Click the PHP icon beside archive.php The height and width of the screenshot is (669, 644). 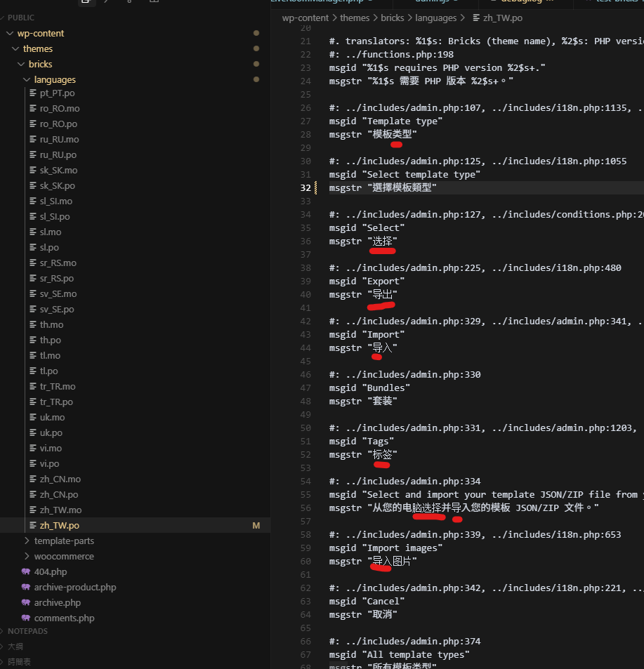[x=26, y=603]
